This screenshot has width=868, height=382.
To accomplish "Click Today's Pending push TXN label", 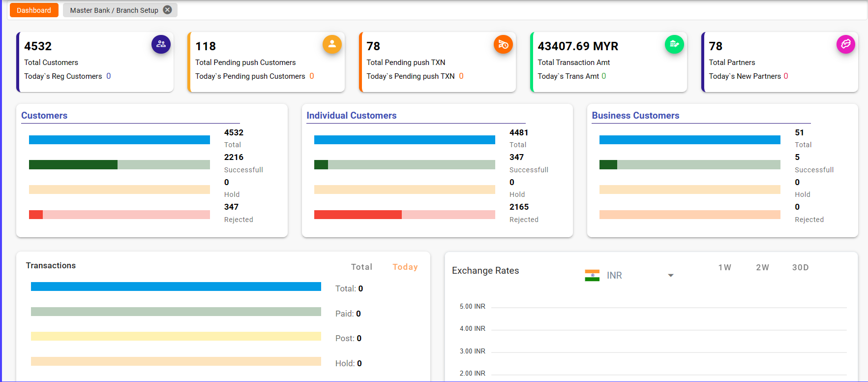I will 411,76.
